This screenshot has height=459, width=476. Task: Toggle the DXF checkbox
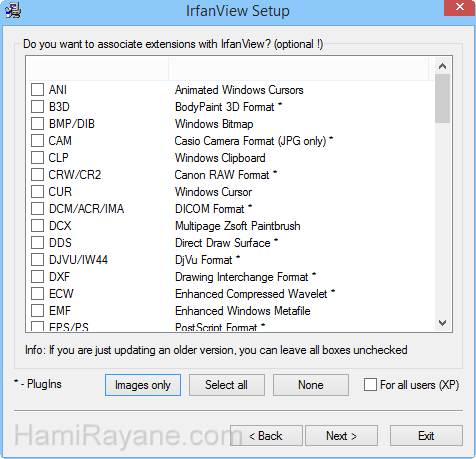[x=37, y=277]
